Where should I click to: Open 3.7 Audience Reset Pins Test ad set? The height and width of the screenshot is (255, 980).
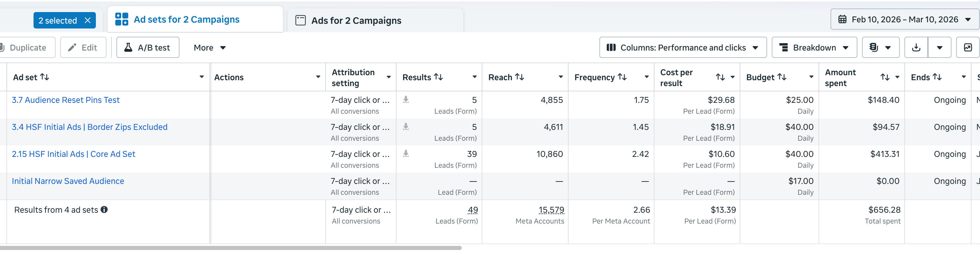click(65, 100)
